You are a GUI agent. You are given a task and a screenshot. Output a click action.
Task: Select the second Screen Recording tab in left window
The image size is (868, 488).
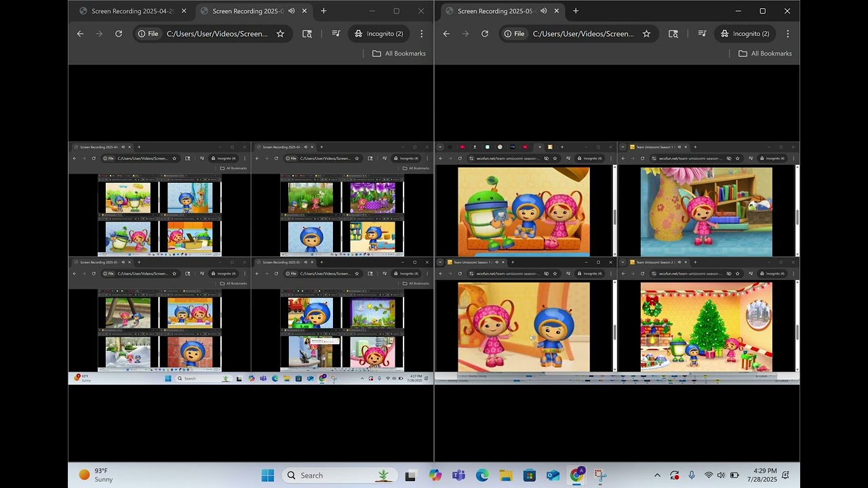pyautogui.click(x=248, y=11)
